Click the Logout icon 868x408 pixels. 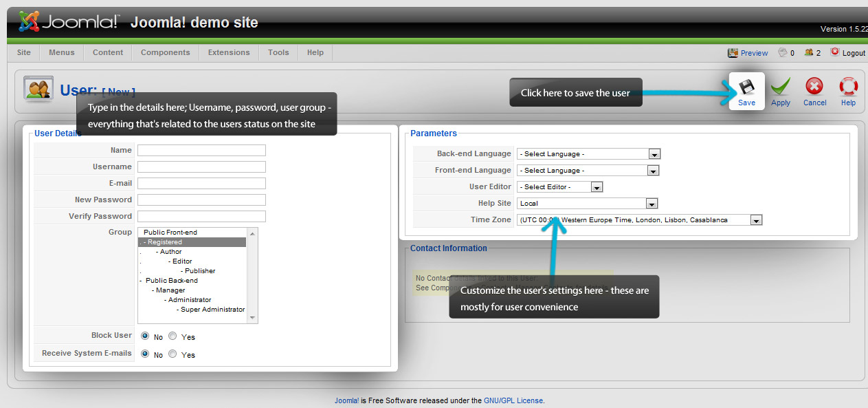coord(835,52)
